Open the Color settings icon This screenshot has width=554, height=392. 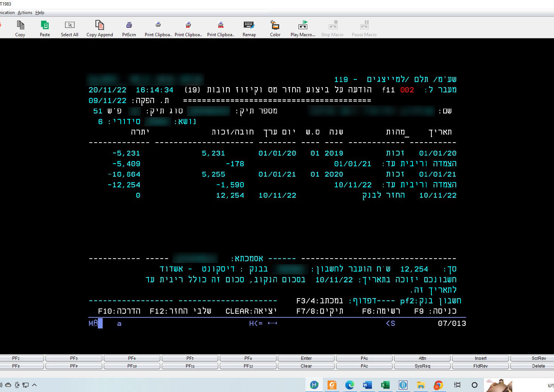(x=275, y=25)
